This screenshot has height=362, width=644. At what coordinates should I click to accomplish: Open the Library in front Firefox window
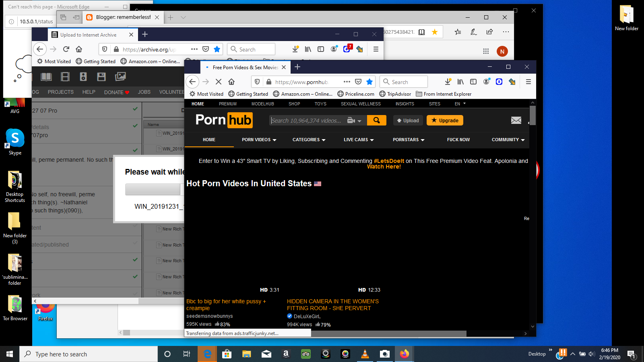[460, 82]
